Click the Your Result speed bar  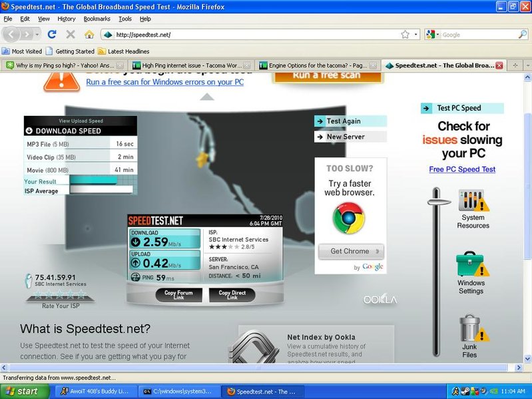[x=93, y=180]
